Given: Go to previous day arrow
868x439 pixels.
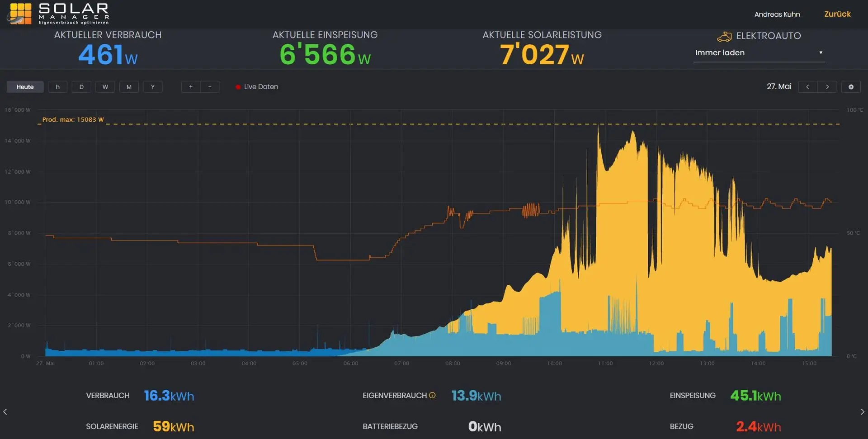Looking at the screenshot, I should click(807, 87).
